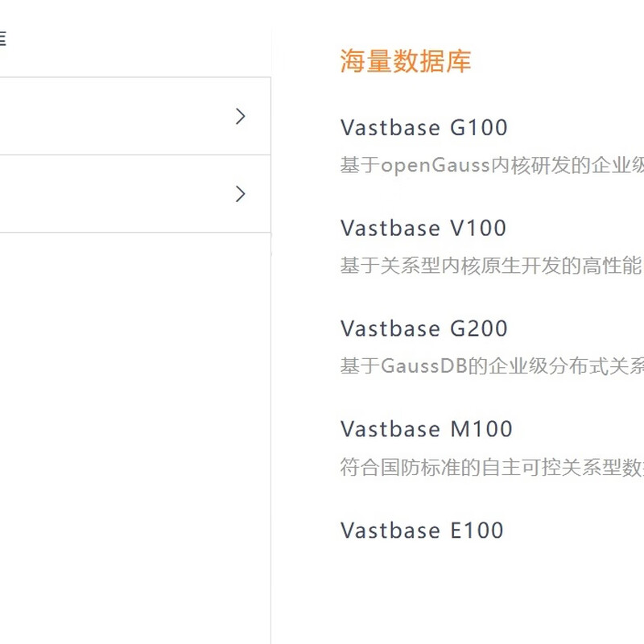
Task: Select the first sidebar panel row
Action: [129, 117]
